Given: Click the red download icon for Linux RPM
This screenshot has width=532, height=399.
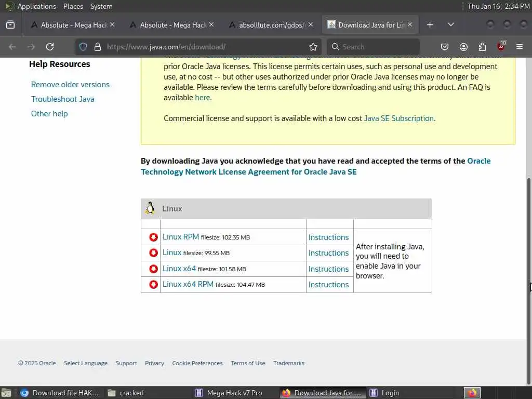Looking at the screenshot, I should pos(153,237).
